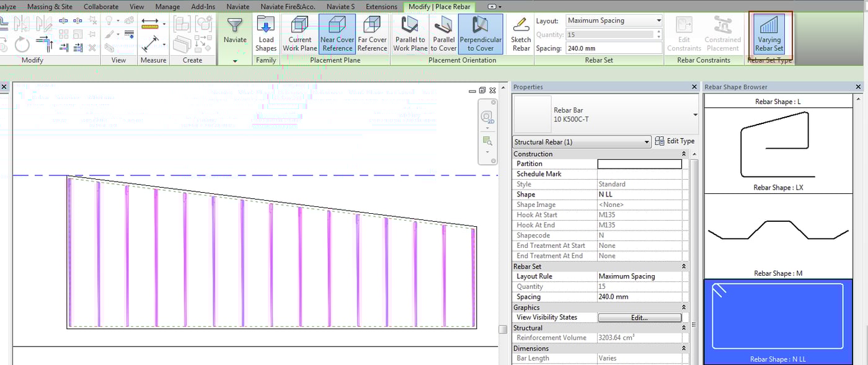This screenshot has width=868, height=365.
Task: Toggle Constrained Placement on
Action: point(722,33)
